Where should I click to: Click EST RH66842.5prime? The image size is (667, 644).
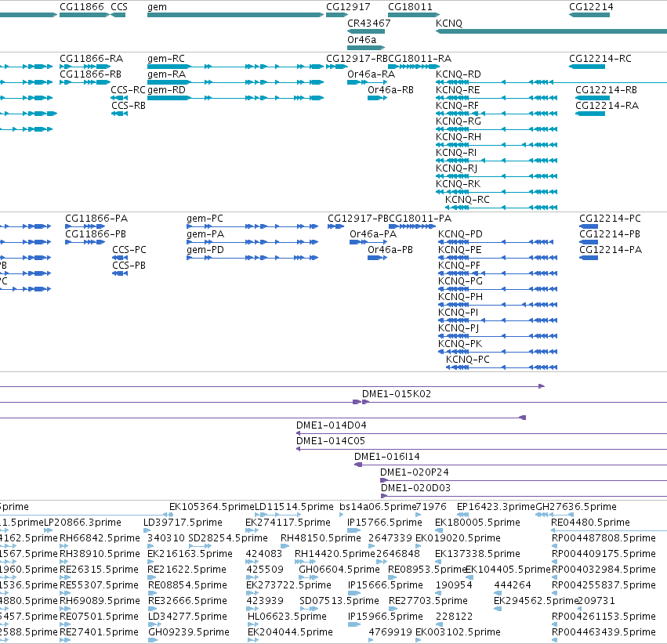(100, 538)
